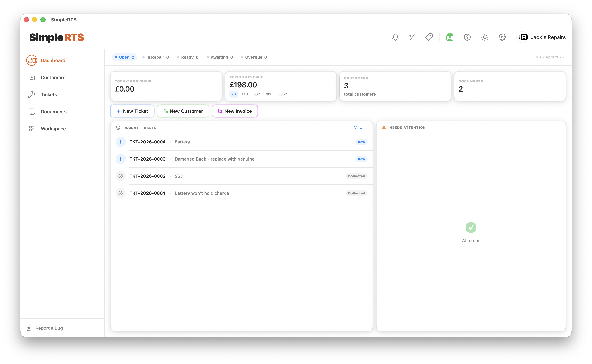Open the price tag icon in the top toolbar
The image size is (592, 364).
429,37
